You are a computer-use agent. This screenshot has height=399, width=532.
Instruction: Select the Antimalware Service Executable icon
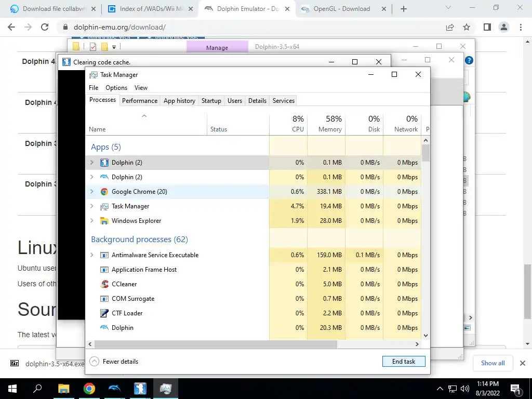coord(104,255)
